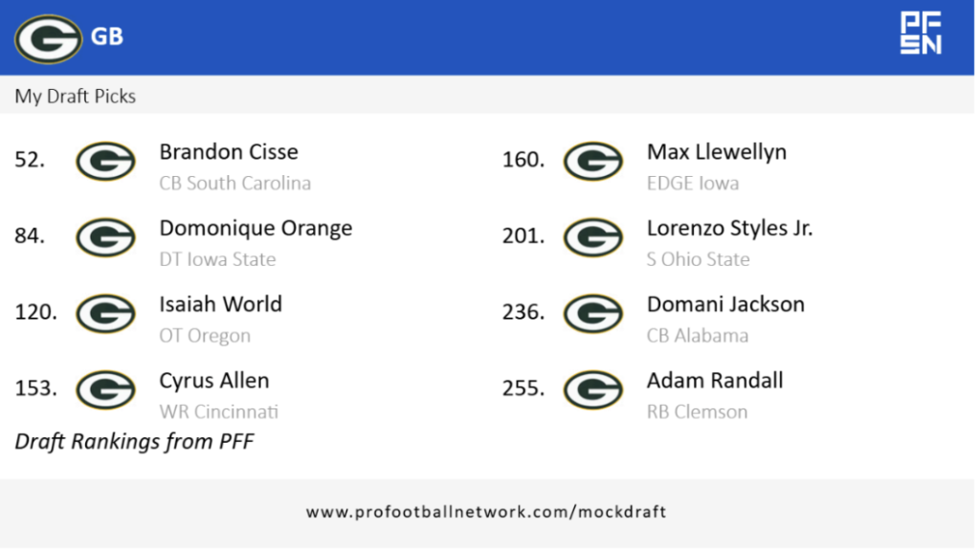980x552 pixels.
Task: Click the Packers logo in the header
Action: (x=48, y=38)
